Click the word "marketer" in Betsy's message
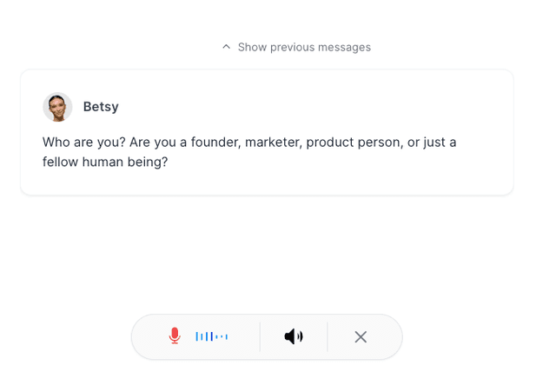The image size is (556, 392). [x=271, y=142]
